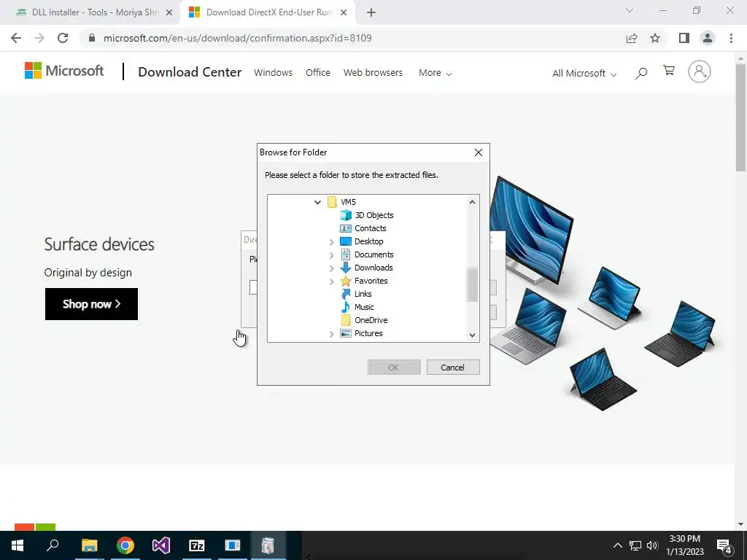The width and height of the screenshot is (747, 560).
Task: Open the All Microsoft dropdown
Action: 584,74
